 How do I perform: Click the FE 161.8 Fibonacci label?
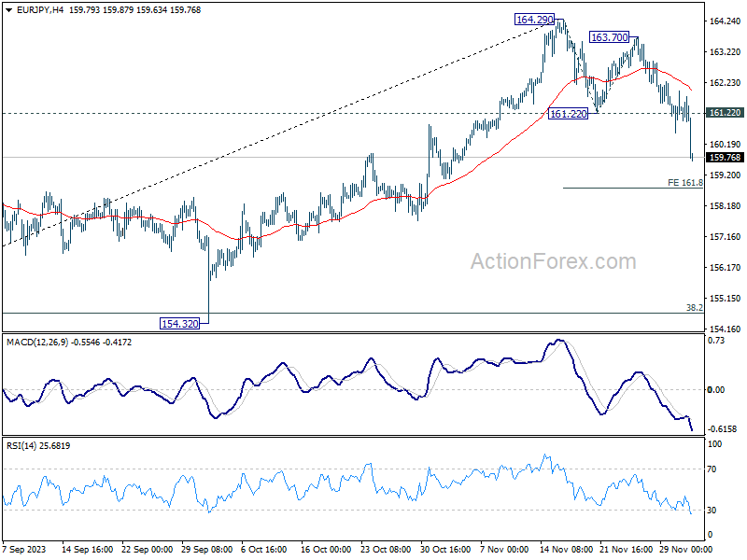click(685, 183)
